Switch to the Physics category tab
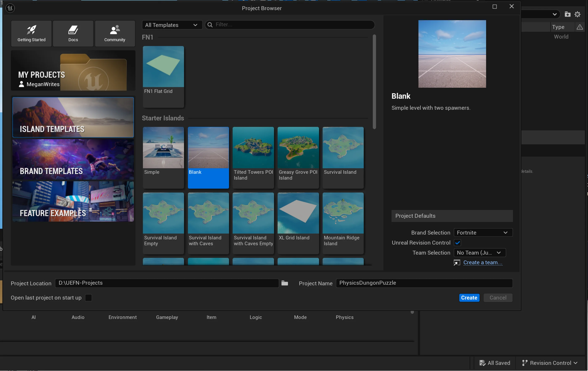This screenshot has width=588, height=371. (345, 317)
